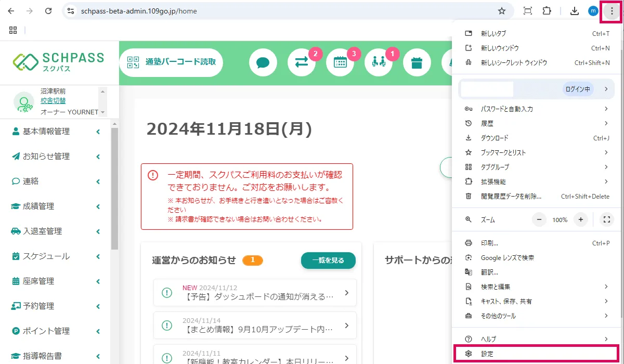Expand 検索と編集 submenu
Screen dimensions: 624x364
pos(537,287)
